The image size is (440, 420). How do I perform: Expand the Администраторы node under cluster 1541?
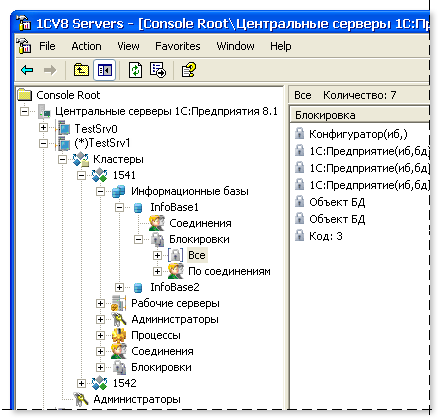pyautogui.click(x=100, y=319)
